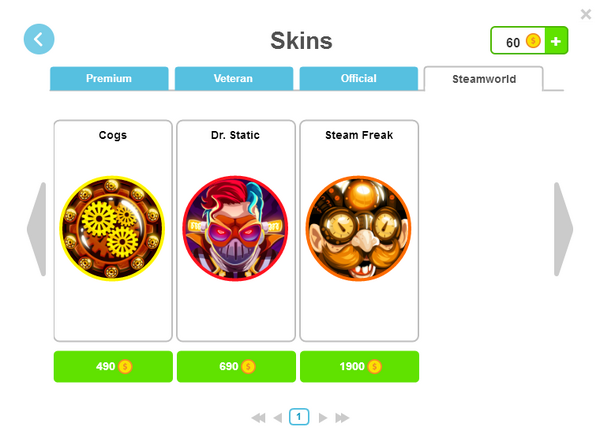Show previous skins with the left arrow
This screenshot has width=600, height=442.
pyautogui.click(x=37, y=229)
